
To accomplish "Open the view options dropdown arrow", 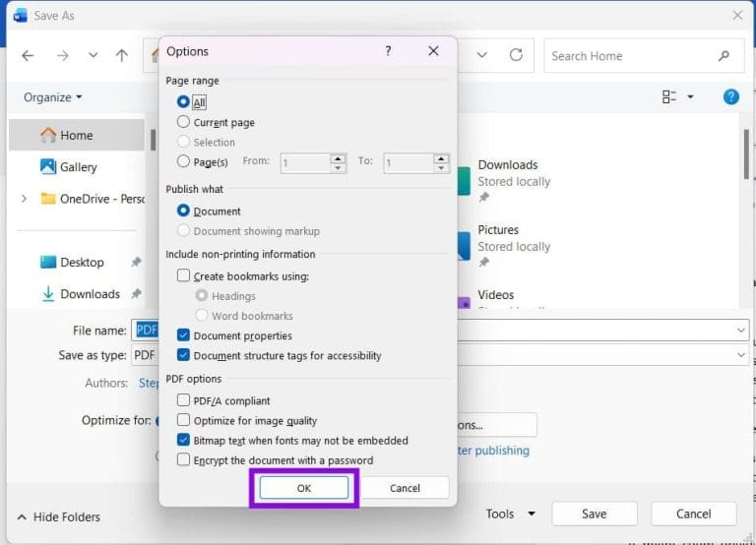I will [x=690, y=96].
